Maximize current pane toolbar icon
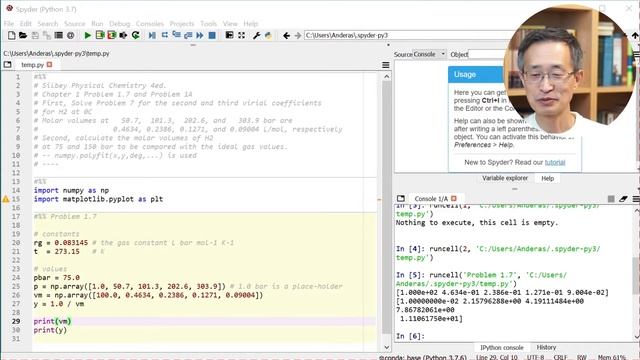The image size is (640, 360). pos(229,36)
